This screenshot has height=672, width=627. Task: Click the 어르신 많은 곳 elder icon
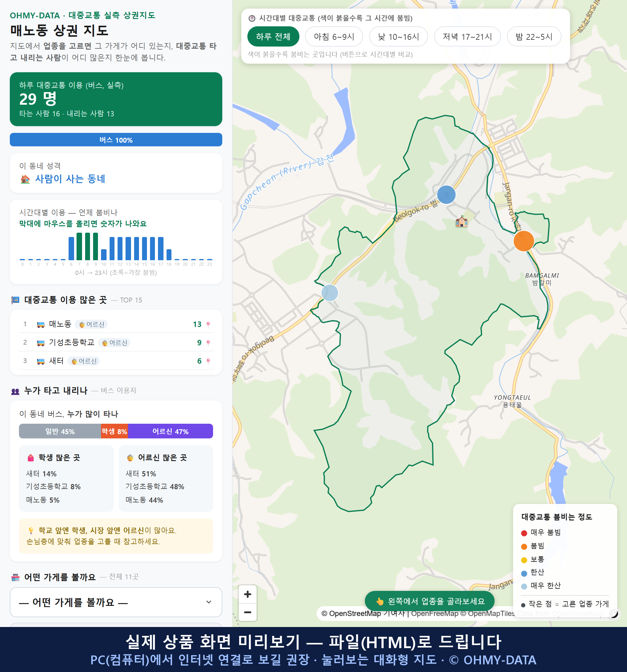pos(130,458)
